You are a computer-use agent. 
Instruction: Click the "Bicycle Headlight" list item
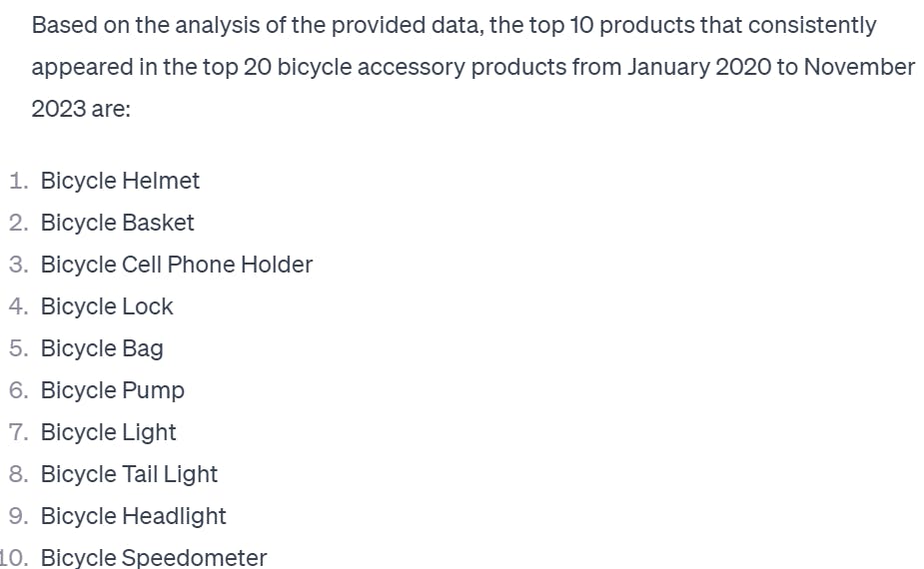tap(133, 516)
